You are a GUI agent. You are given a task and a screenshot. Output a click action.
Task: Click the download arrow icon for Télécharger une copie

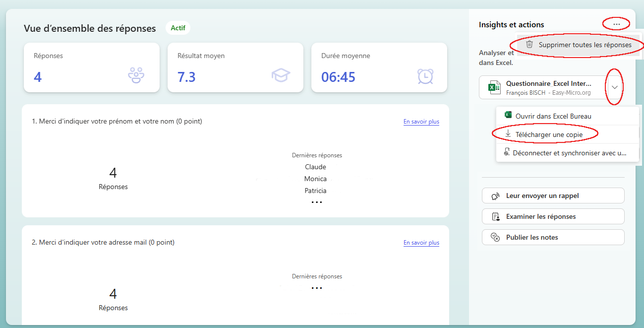(508, 134)
